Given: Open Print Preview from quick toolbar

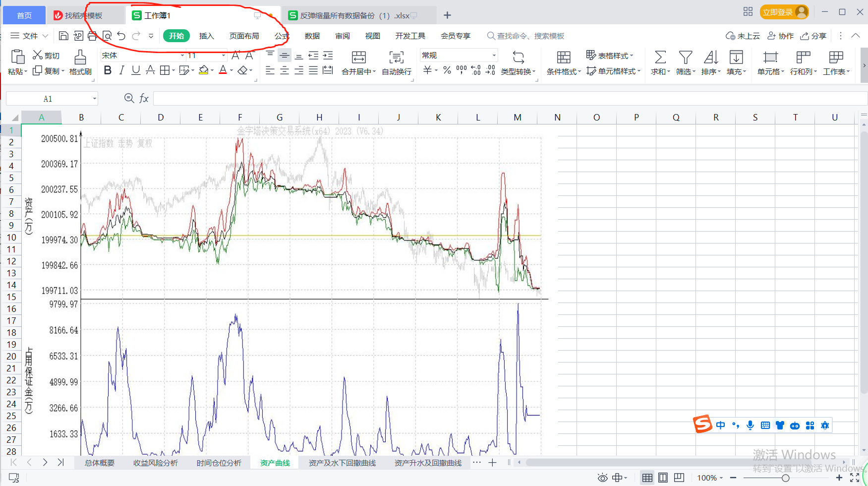Looking at the screenshot, I should coord(107,36).
